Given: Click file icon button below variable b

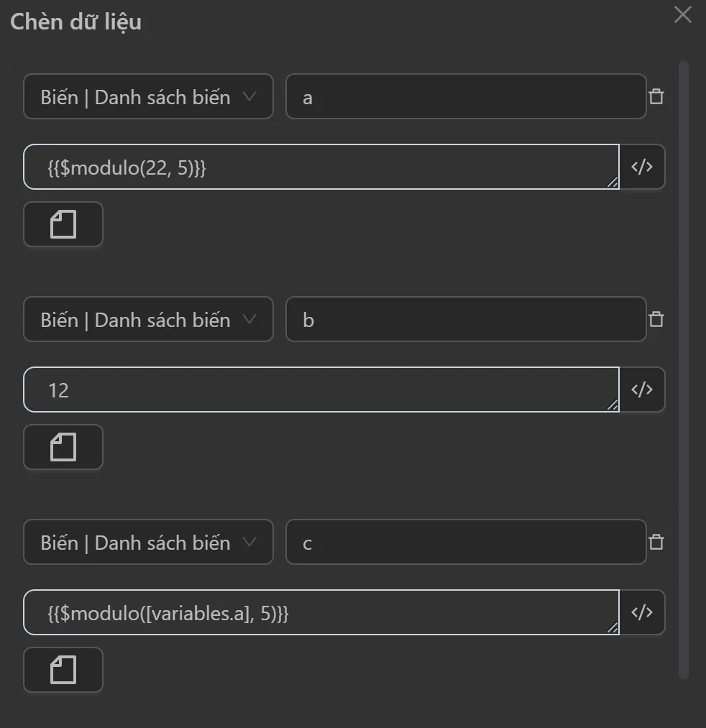Looking at the screenshot, I should [63, 447].
